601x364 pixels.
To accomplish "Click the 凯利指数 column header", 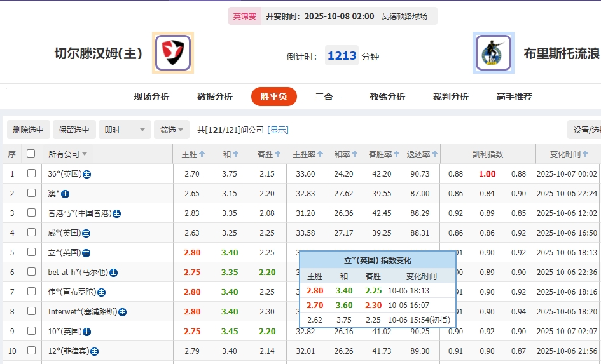I will pyautogui.click(x=488, y=154).
